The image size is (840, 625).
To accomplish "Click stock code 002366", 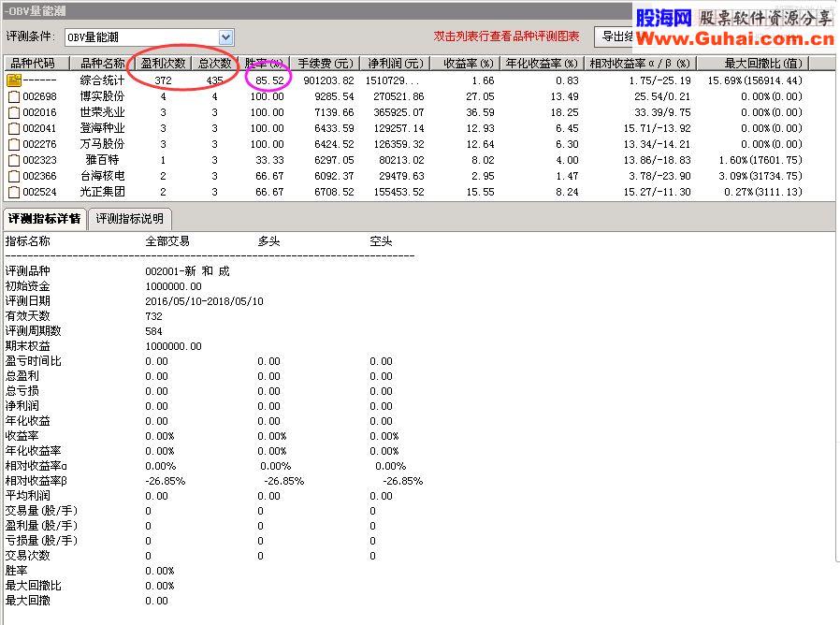I will (x=39, y=176).
